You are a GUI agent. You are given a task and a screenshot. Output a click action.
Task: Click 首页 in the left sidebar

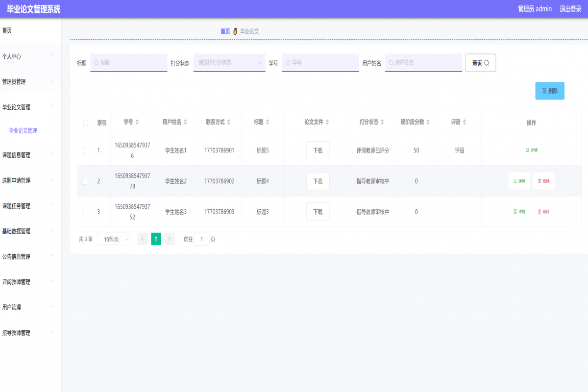[x=7, y=30]
